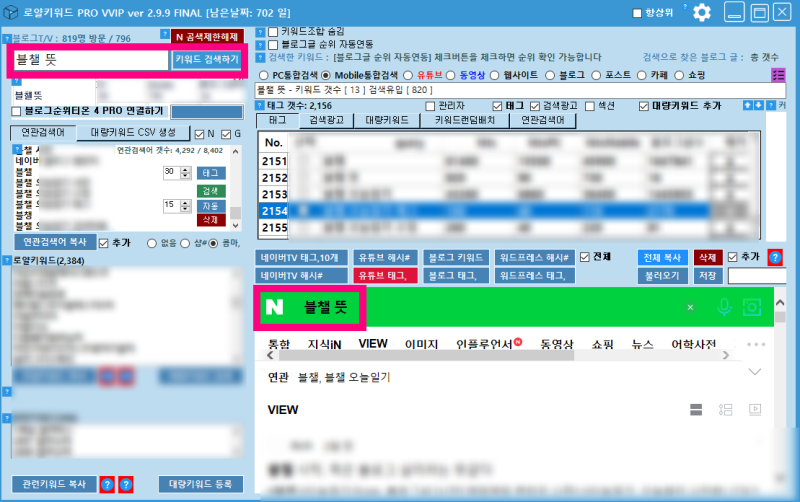Enable 블로그글 순위 자동연동 checkbox
This screenshot has width=800, height=502.
[273, 45]
